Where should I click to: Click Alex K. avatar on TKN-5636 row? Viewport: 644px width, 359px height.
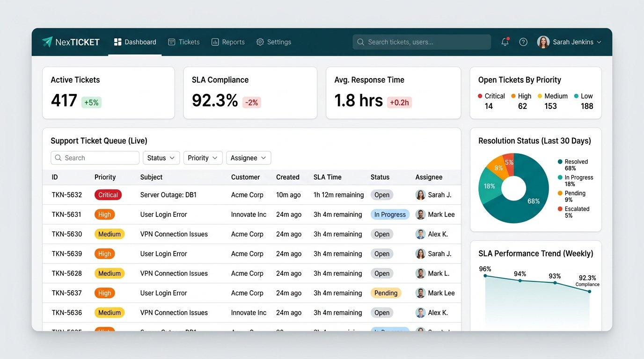(421, 313)
